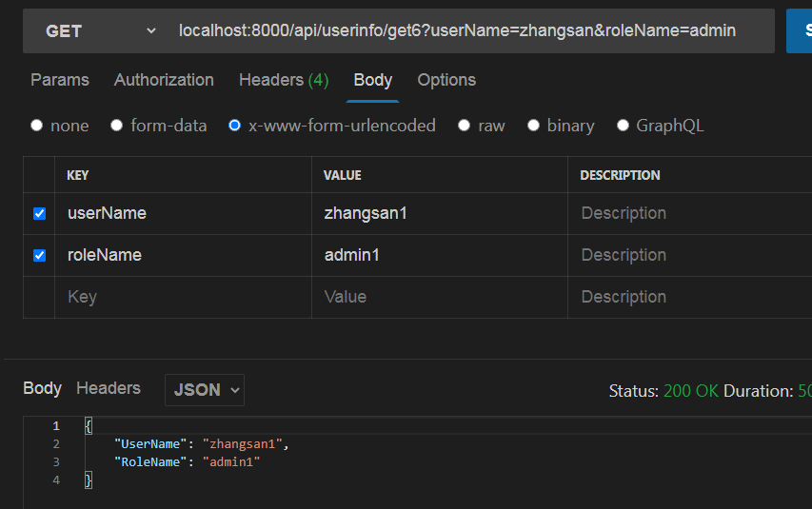The image size is (812, 509).
Task: Select the request Body tab
Action: (373, 80)
